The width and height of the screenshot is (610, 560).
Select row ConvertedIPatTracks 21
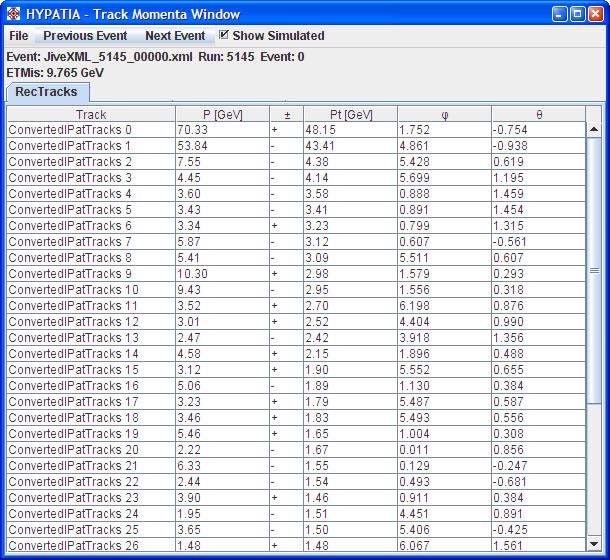coord(296,465)
